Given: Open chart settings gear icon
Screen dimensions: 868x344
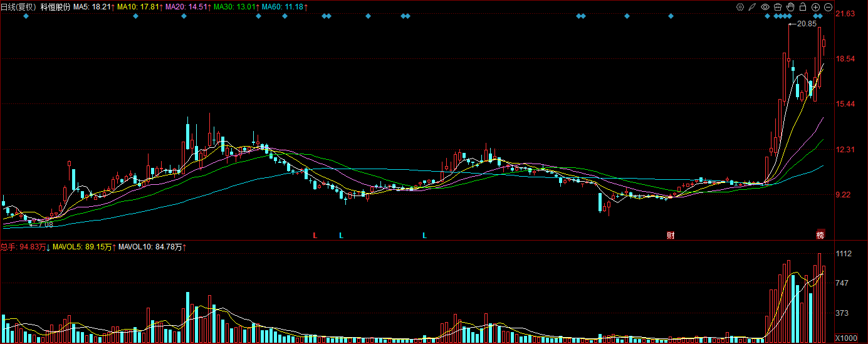Looking at the screenshot, I should pyautogui.click(x=740, y=7).
